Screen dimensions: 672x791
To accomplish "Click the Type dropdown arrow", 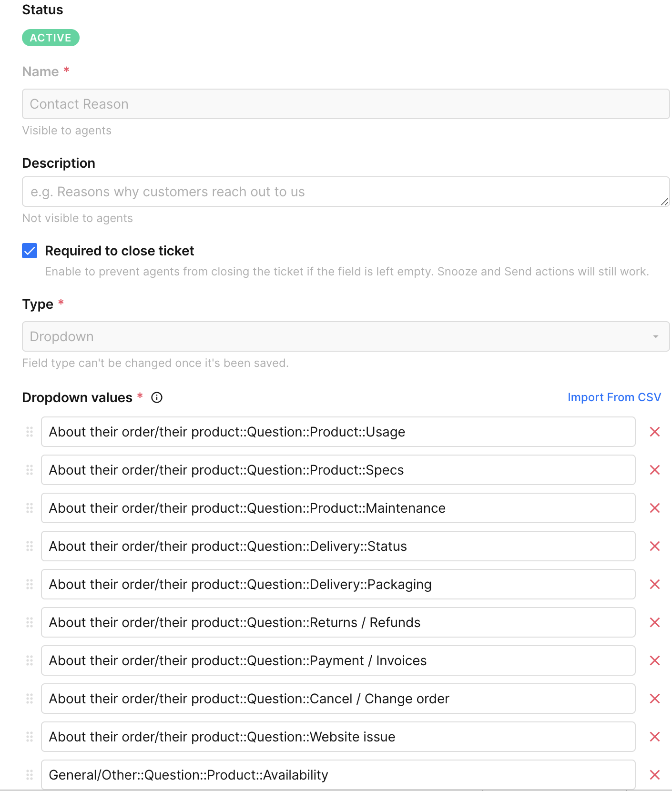I will coord(655,336).
